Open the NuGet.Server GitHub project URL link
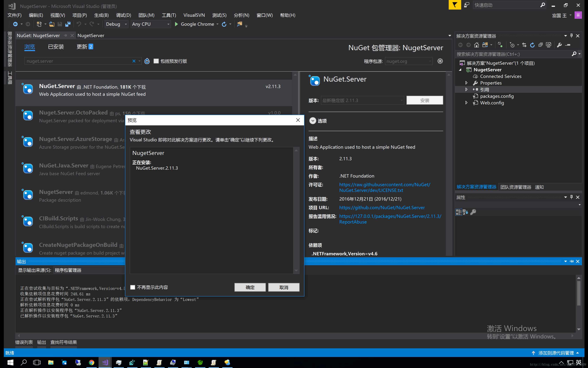588x368 pixels. point(382,207)
